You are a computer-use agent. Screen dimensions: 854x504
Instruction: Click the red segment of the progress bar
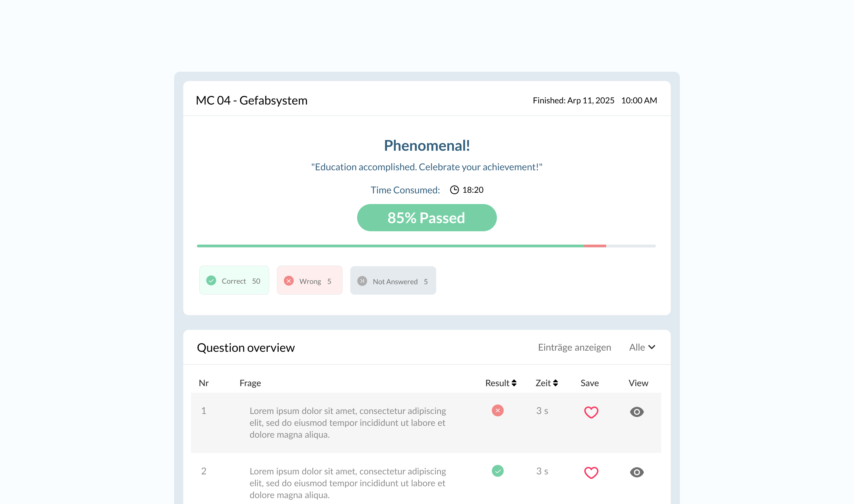[595, 246]
